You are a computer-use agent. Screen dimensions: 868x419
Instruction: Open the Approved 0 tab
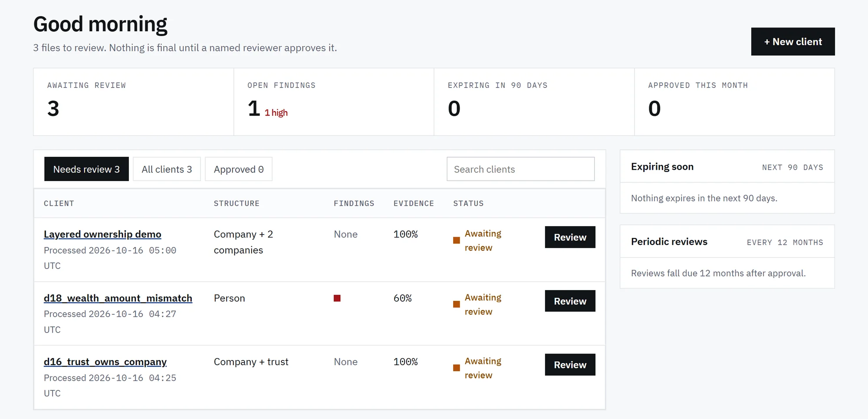[x=239, y=169]
